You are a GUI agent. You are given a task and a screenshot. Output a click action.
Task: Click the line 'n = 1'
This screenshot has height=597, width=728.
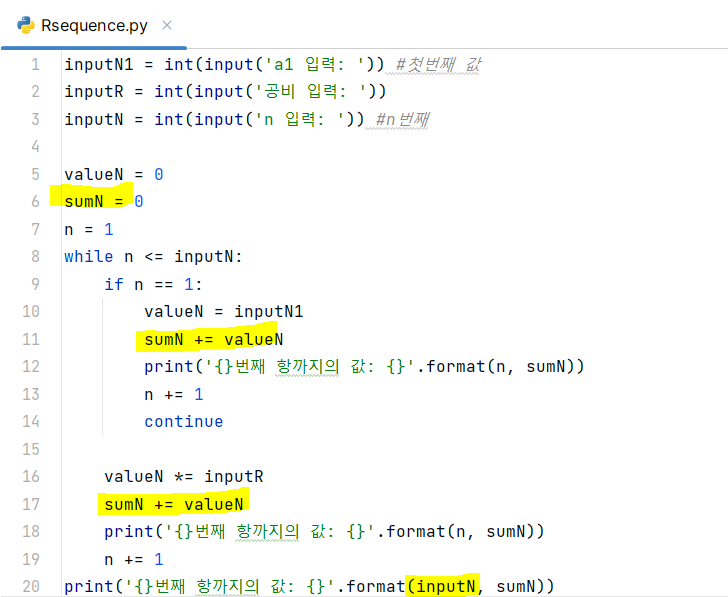pyautogui.click(x=89, y=229)
